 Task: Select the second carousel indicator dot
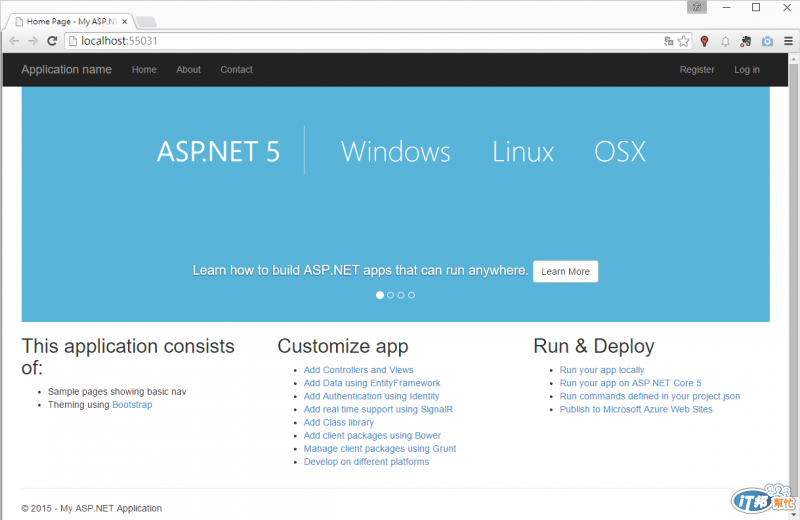pyautogui.click(x=390, y=295)
